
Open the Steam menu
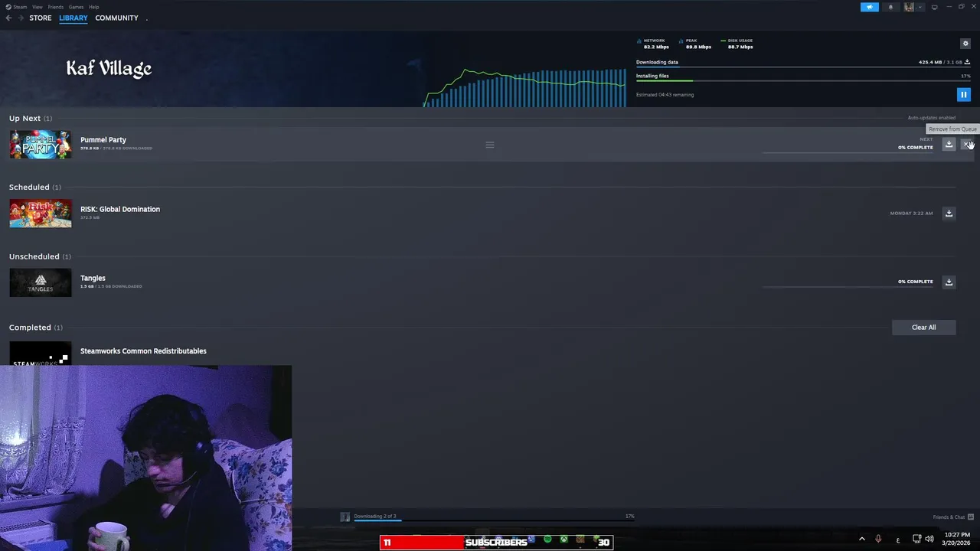pos(17,7)
